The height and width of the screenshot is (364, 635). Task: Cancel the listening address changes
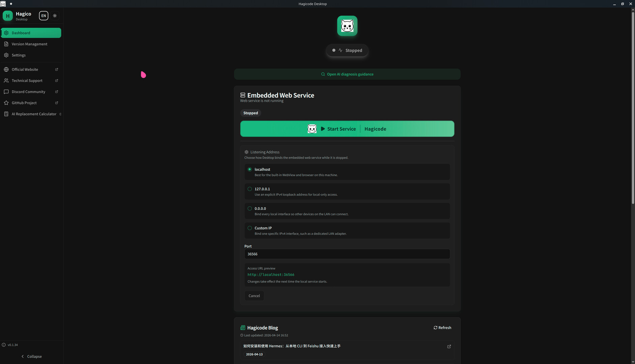pos(254,296)
